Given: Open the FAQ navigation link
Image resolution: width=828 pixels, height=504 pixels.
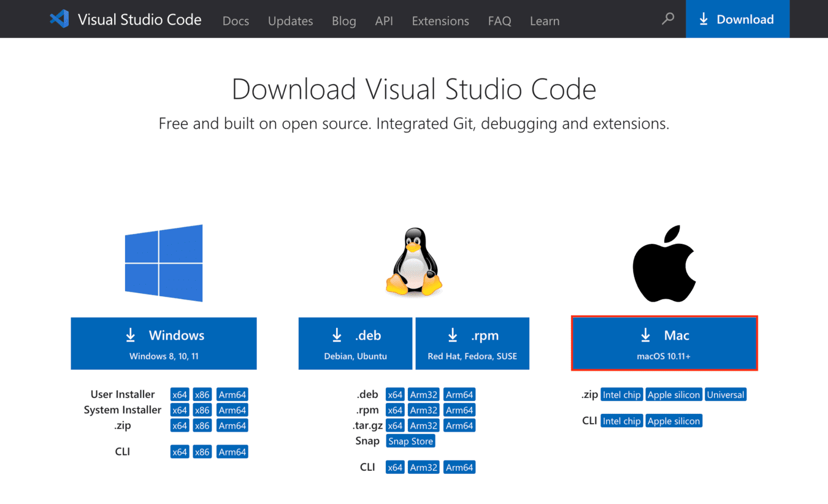Looking at the screenshot, I should click(499, 21).
